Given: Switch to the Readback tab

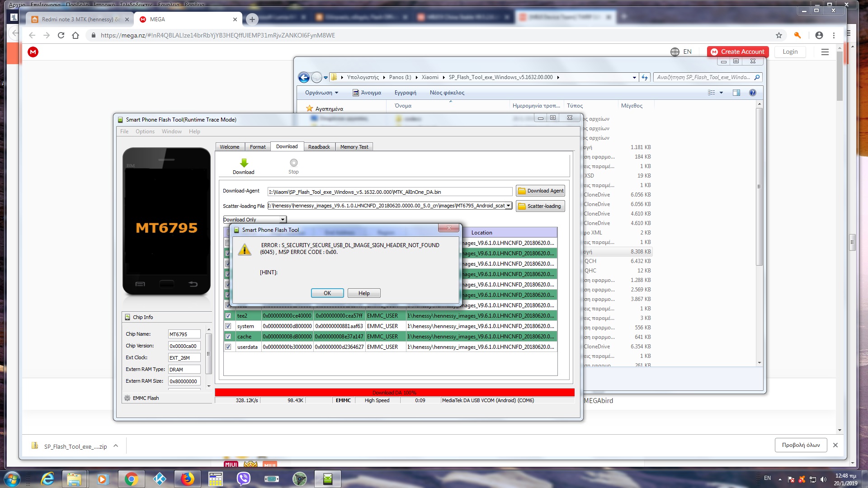Looking at the screenshot, I should [319, 147].
